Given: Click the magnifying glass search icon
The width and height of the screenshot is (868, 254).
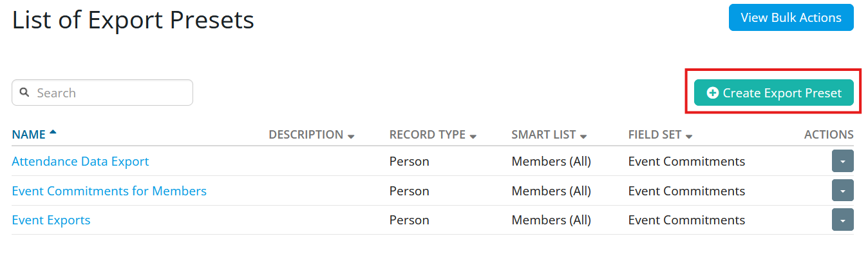Looking at the screenshot, I should [24, 93].
